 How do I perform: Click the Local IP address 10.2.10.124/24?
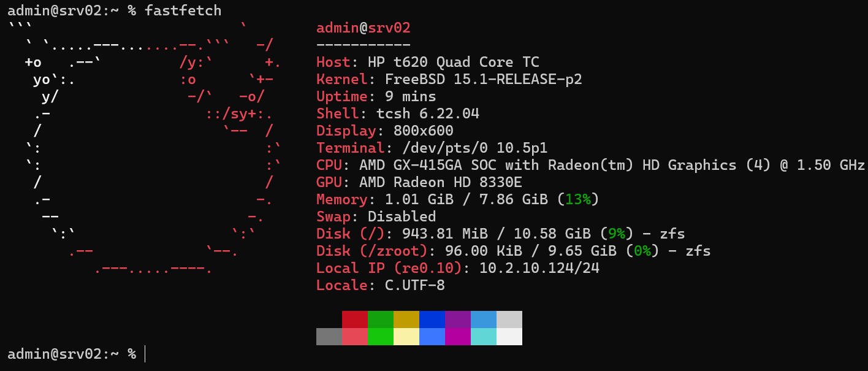pyautogui.click(x=539, y=268)
